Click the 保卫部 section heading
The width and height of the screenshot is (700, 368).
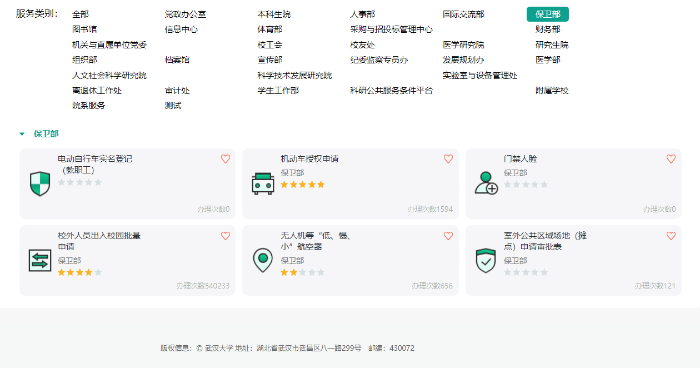[x=46, y=134]
